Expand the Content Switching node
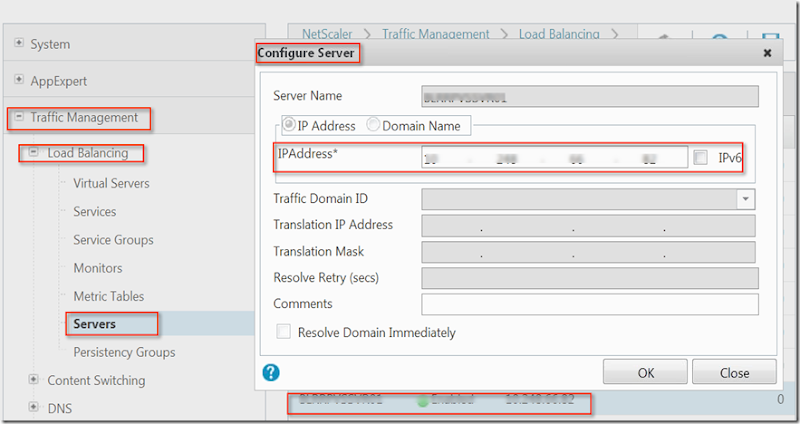Screen dimensions: 800x424 (33, 379)
